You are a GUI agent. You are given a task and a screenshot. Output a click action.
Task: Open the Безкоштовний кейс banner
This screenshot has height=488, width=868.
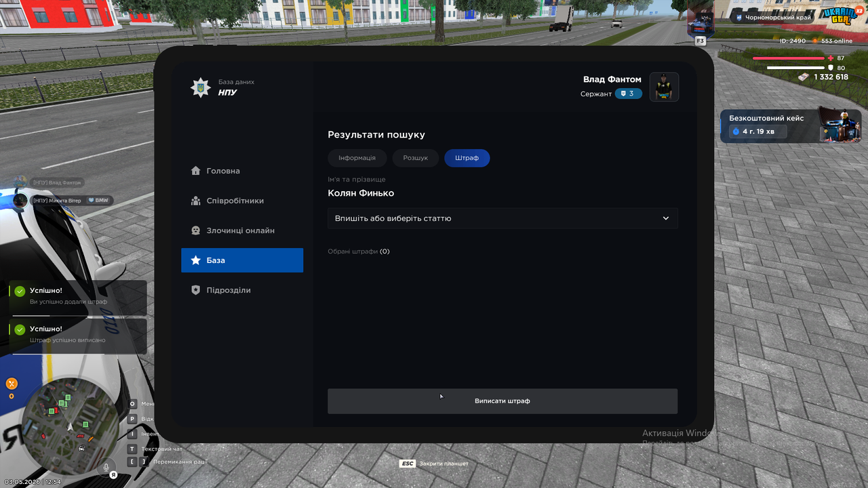click(791, 126)
